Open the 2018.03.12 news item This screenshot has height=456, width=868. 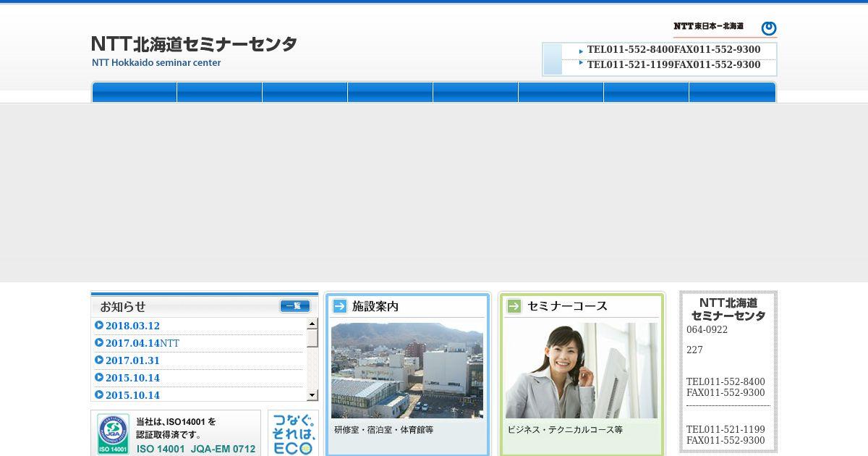pyautogui.click(x=132, y=326)
